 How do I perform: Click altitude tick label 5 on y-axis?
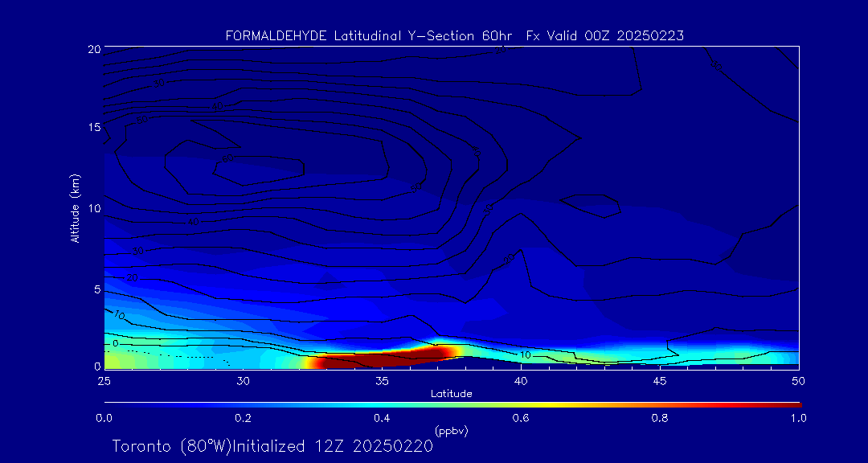[x=96, y=288]
